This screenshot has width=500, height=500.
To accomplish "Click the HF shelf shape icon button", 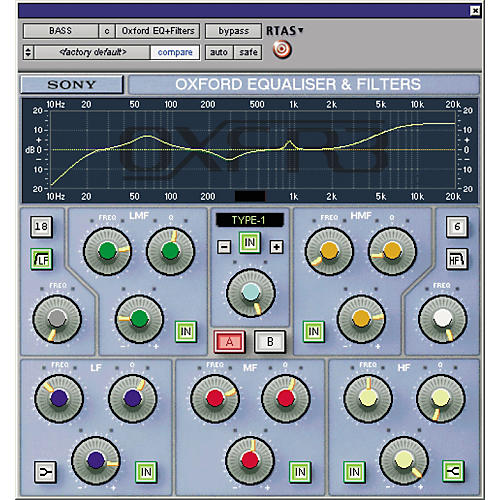I will (453, 471).
